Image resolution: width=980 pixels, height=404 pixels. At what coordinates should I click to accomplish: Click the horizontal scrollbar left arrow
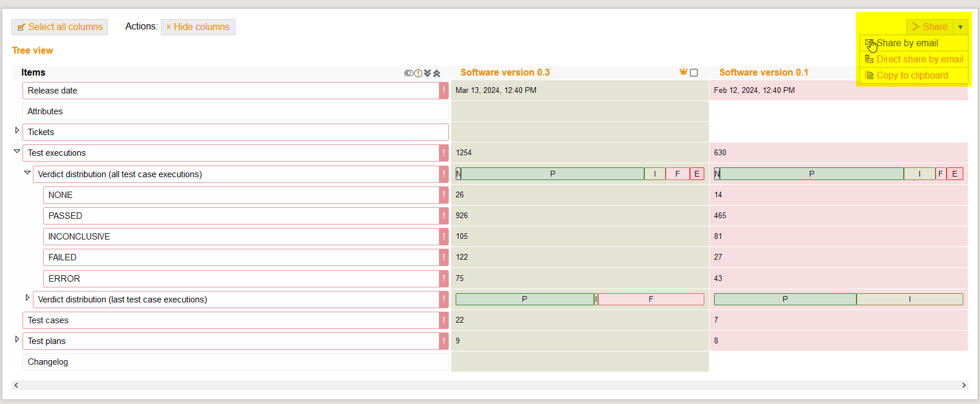point(16,385)
